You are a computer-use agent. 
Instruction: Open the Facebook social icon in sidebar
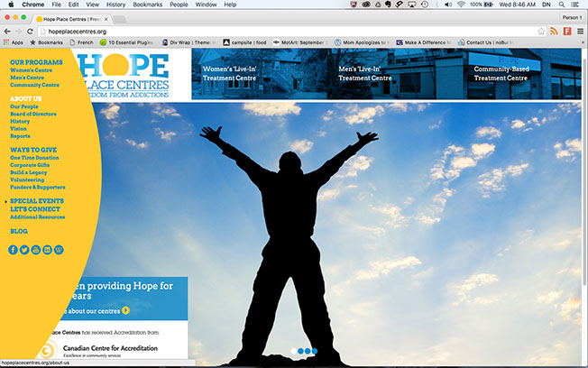(x=14, y=249)
